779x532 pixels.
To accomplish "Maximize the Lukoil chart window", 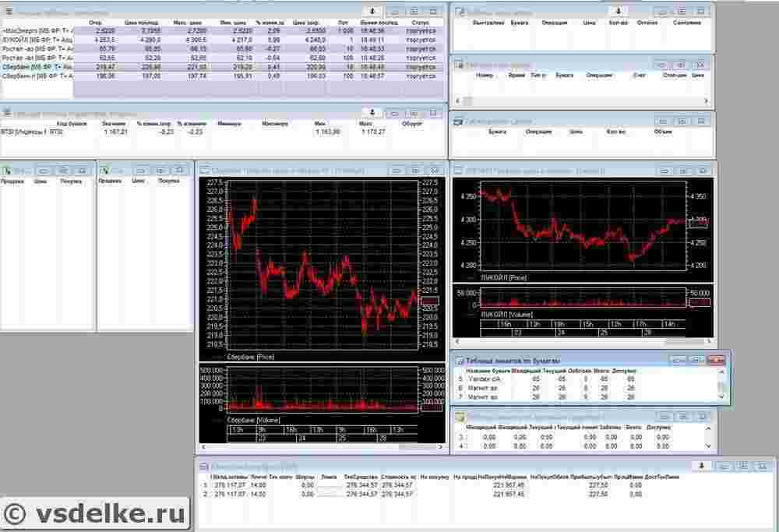I will tap(682, 169).
